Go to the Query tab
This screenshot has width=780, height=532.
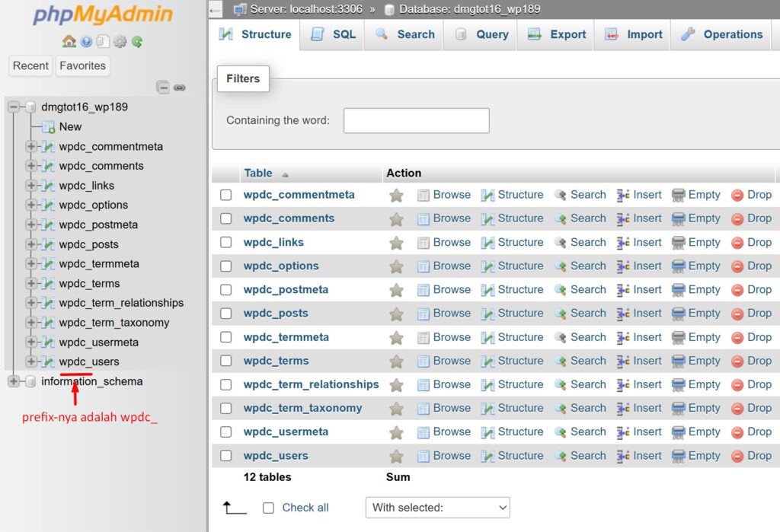[x=481, y=35]
